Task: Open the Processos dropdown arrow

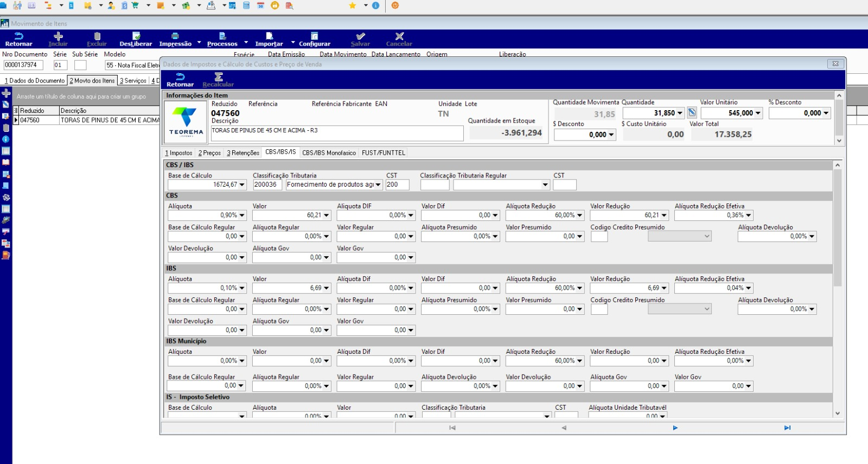Action: coord(246,42)
